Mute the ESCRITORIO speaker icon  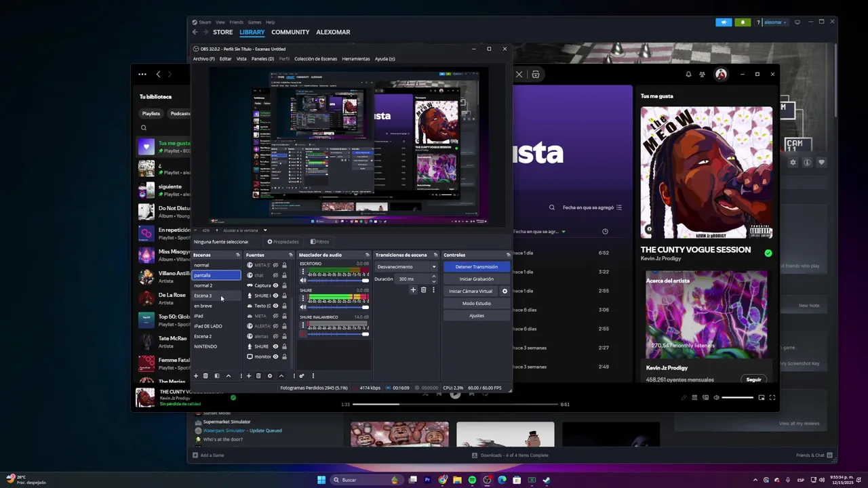[303, 280]
